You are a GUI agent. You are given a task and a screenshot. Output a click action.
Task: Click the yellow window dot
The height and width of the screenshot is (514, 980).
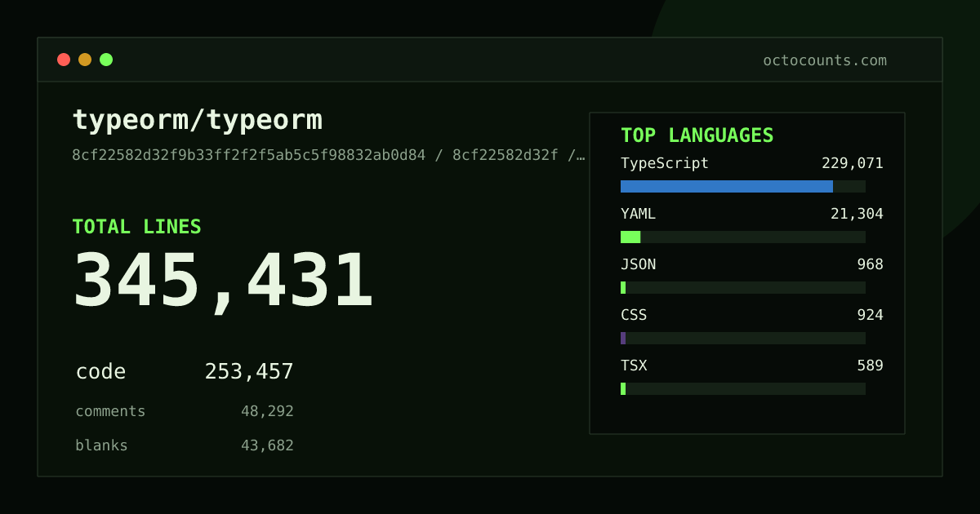click(85, 60)
